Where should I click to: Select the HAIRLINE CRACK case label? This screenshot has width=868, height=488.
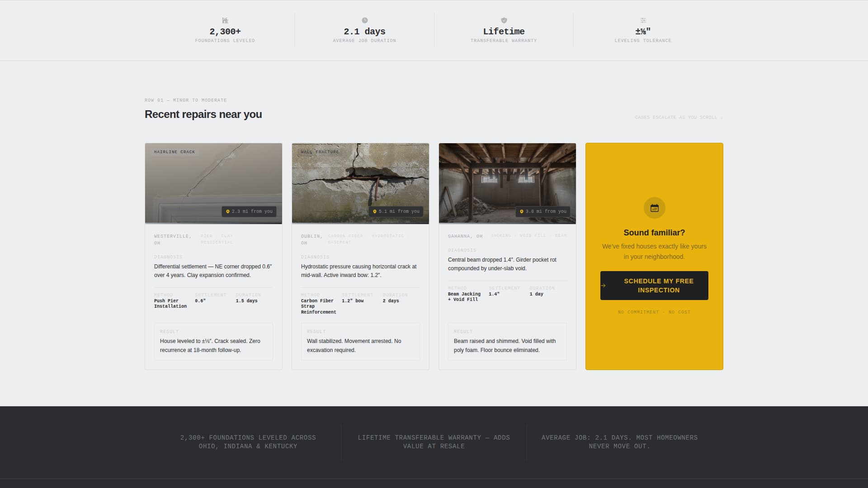(x=175, y=152)
